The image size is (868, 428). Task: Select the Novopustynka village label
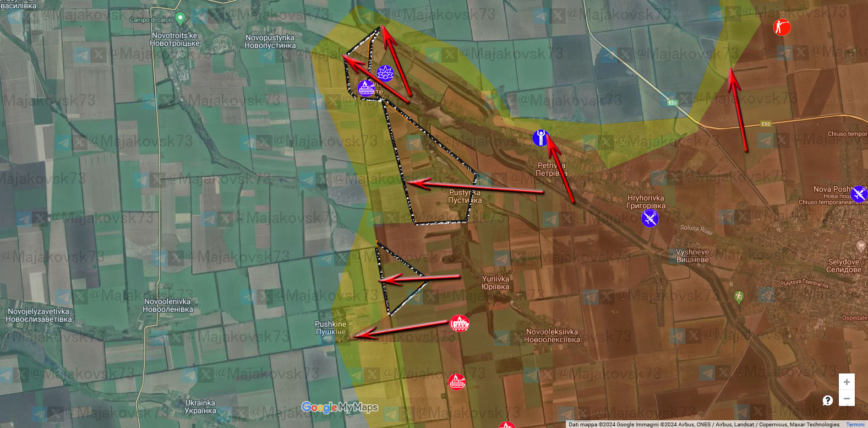coord(270,42)
